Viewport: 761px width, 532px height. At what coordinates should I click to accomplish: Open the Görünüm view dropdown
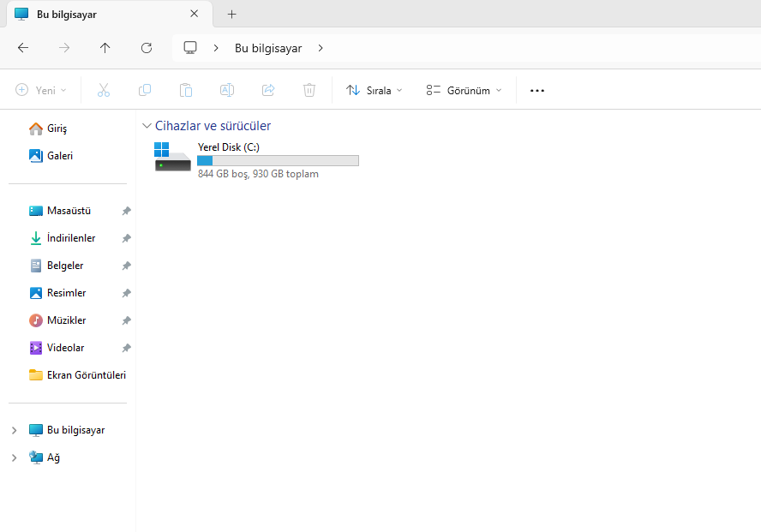[x=464, y=90]
